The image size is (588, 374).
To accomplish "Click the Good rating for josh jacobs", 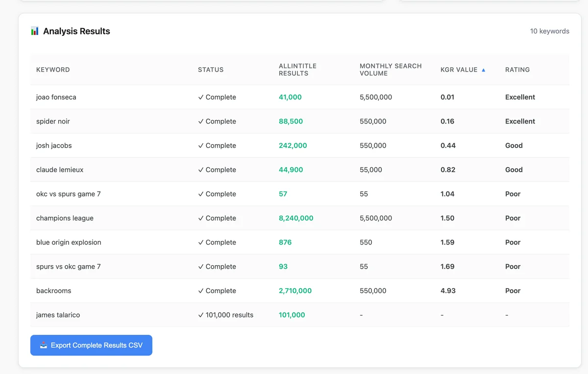I will pos(514,146).
